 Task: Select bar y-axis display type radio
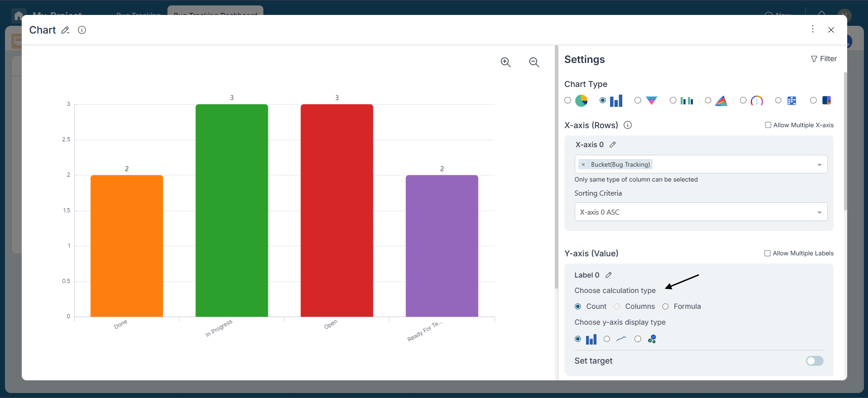578,339
